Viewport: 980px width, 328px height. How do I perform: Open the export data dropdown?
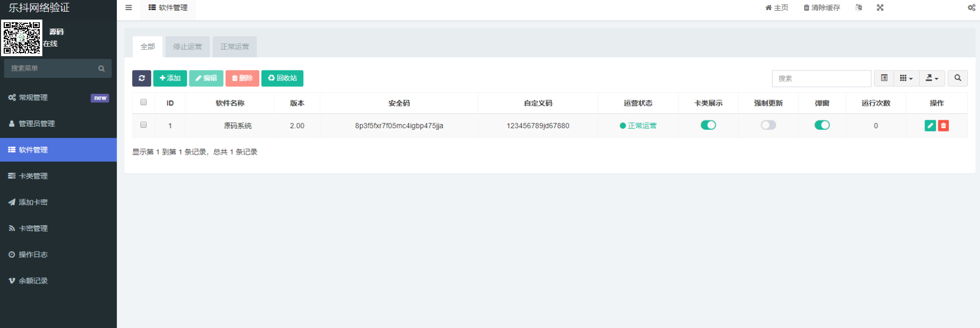pyautogui.click(x=932, y=78)
